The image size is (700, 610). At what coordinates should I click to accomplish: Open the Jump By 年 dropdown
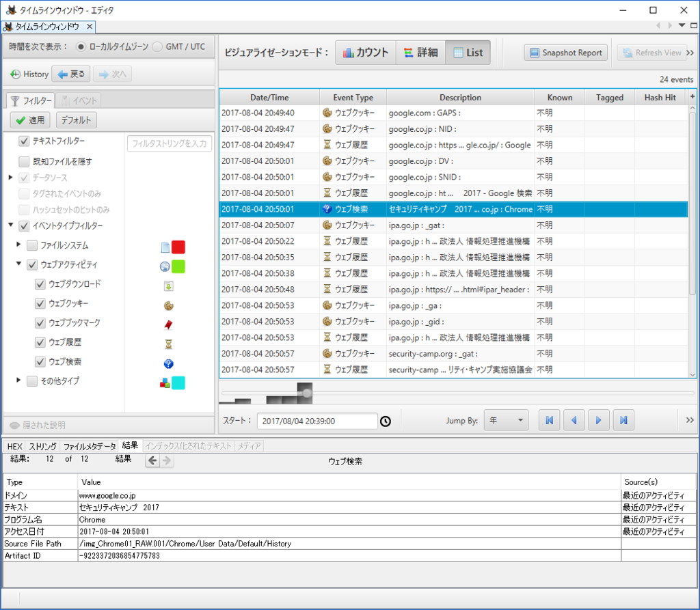[507, 420]
